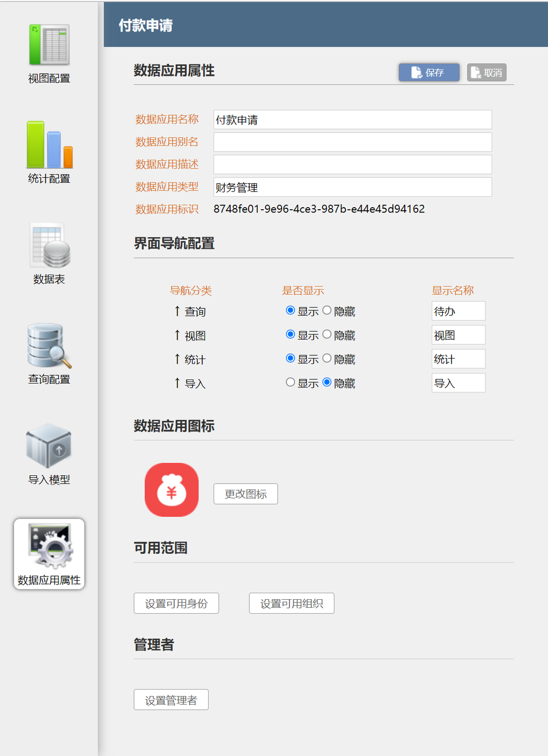The height and width of the screenshot is (756, 548).
Task: Open the 视图配置 sidebar icon
Action: coord(49,45)
